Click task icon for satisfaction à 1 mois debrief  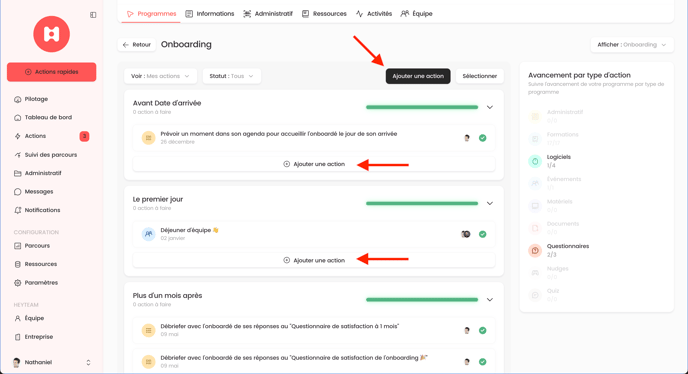click(148, 331)
